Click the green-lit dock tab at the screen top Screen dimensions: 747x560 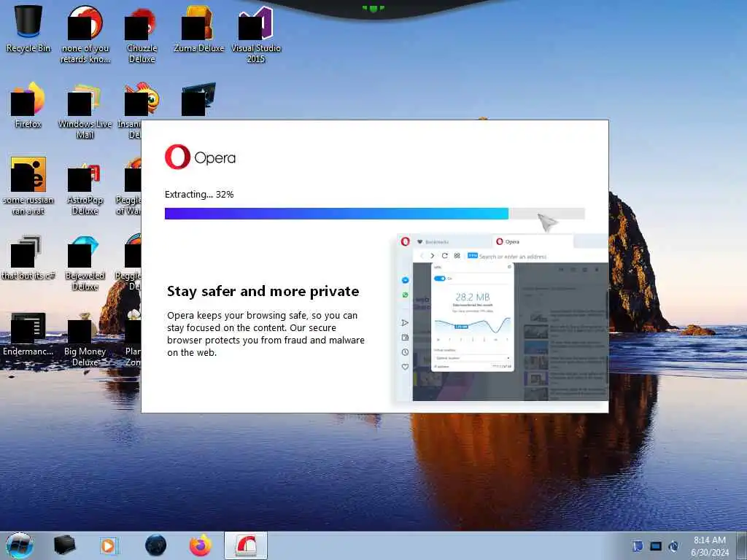[x=373, y=8]
